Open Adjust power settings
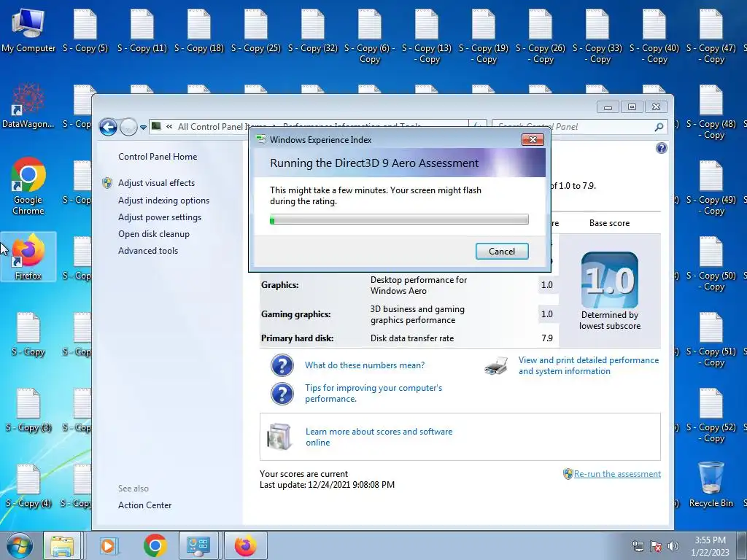The height and width of the screenshot is (560, 747). tap(160, 217)
